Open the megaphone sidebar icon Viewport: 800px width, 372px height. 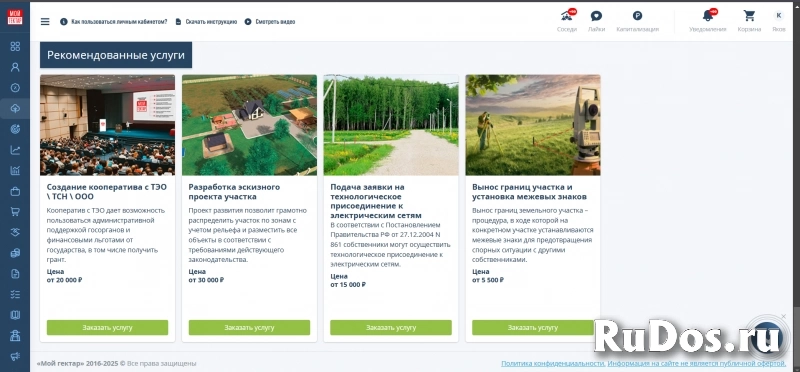click(15, 356)
